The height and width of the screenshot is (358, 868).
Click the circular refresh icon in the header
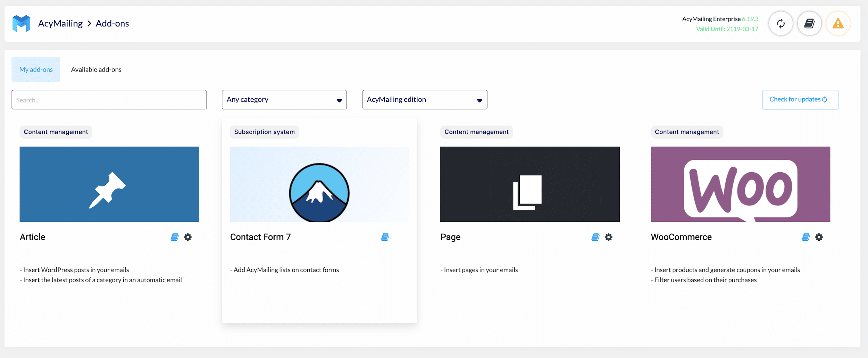point(781,24)
